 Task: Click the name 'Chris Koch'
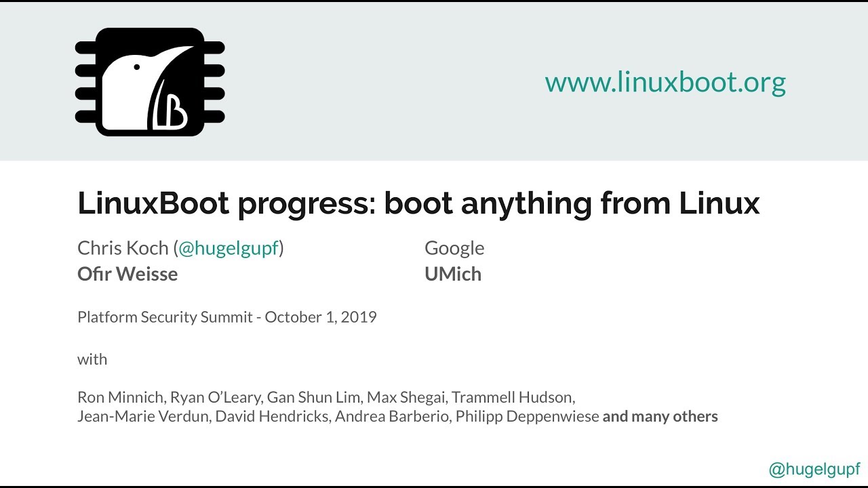coord(123,248)
